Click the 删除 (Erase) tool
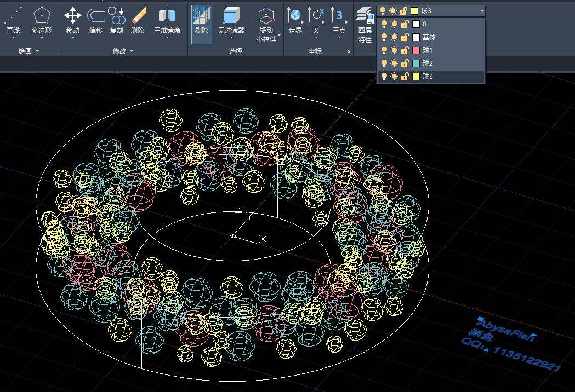 click(138, 21)
